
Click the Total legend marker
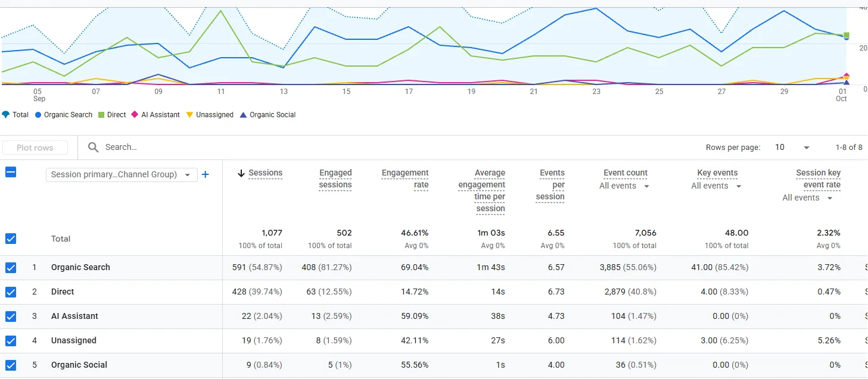pyautogui.click(x=6, y=114)
